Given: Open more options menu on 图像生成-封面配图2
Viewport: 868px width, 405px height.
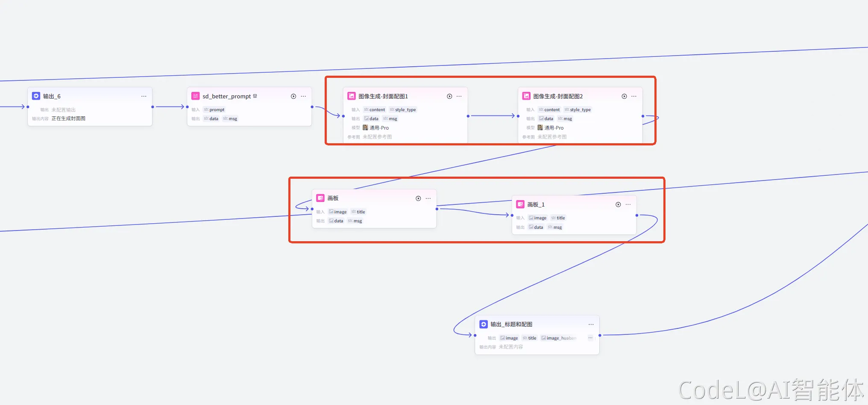Looking at the screenshot, I should (x=634, y=96).
